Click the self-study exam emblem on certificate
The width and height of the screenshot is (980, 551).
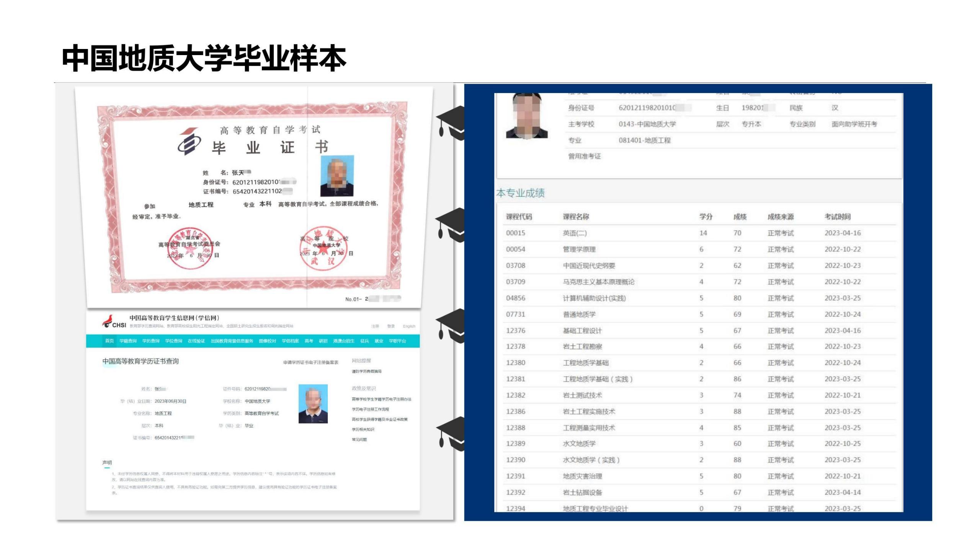coord(188,142)
